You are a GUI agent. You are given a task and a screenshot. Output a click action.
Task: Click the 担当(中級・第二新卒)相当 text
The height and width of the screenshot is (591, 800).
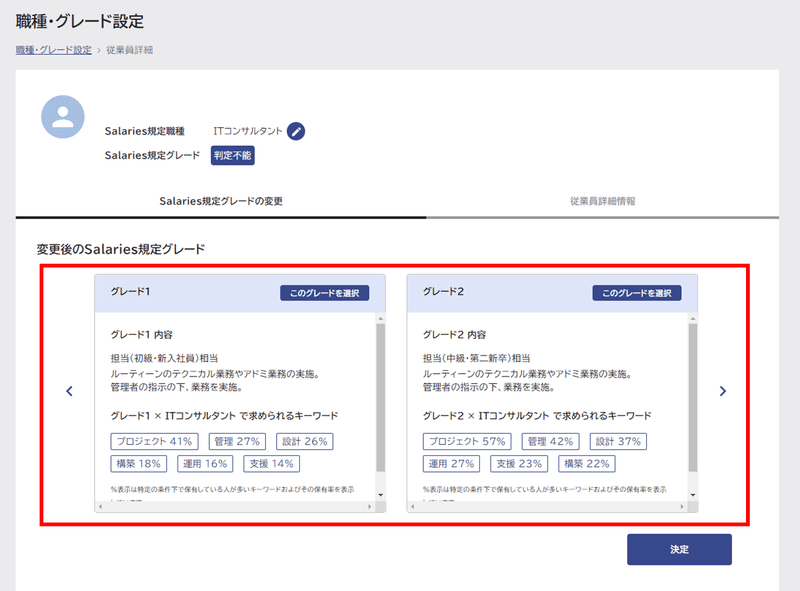pos(477,358)
